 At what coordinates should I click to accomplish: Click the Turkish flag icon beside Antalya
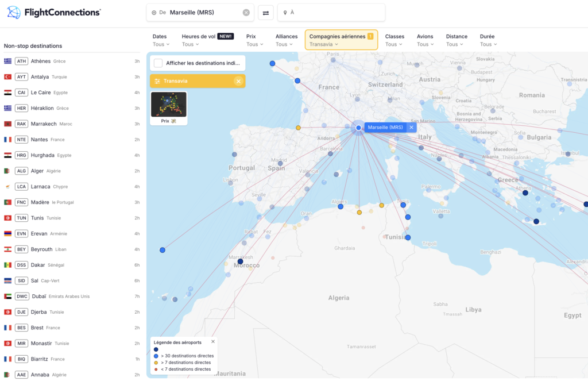point(7,77)
